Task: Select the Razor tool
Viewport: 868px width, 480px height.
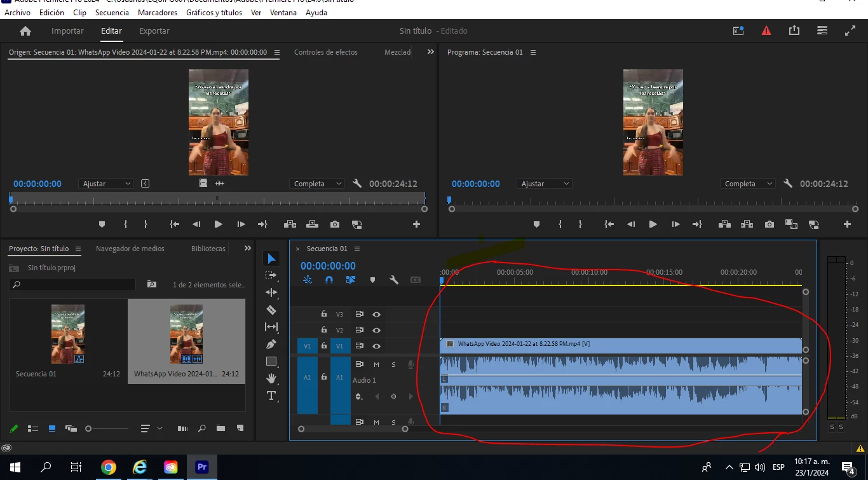Action: pos(271,310)
